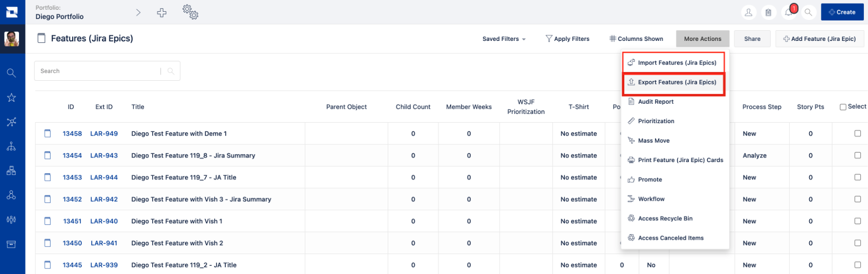Open the user avatar in the sidebar

12,39
